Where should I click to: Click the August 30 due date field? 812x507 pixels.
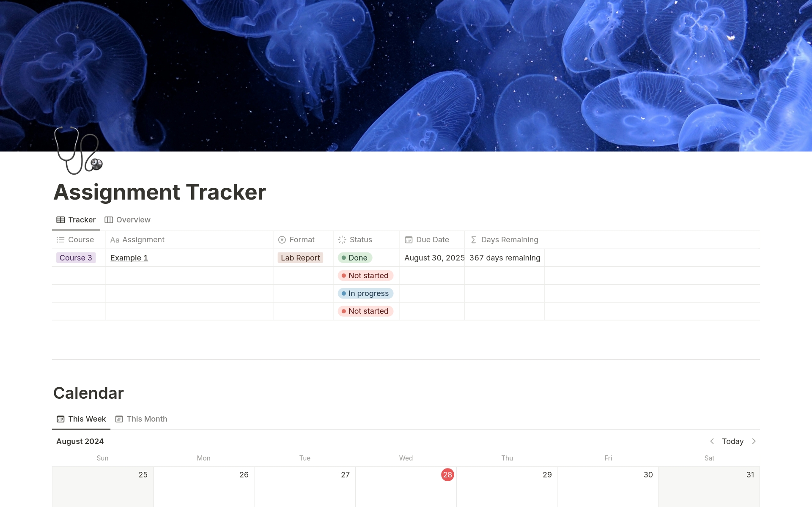433,258
